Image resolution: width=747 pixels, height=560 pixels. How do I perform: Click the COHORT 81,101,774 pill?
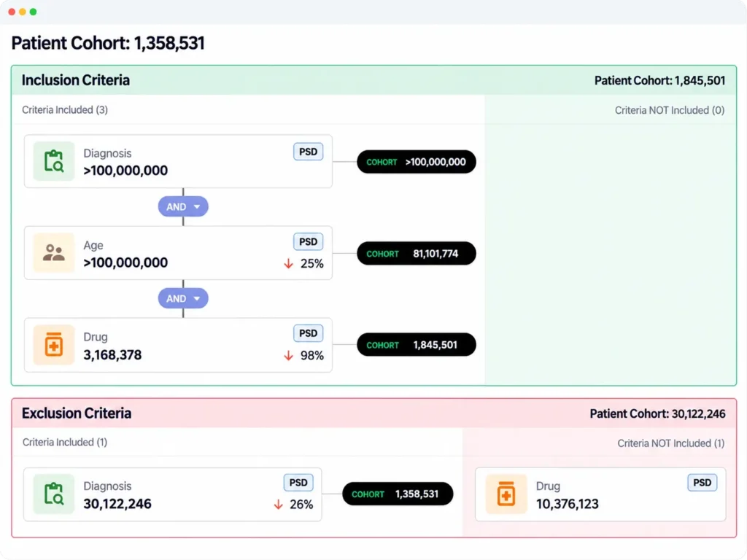417,253
